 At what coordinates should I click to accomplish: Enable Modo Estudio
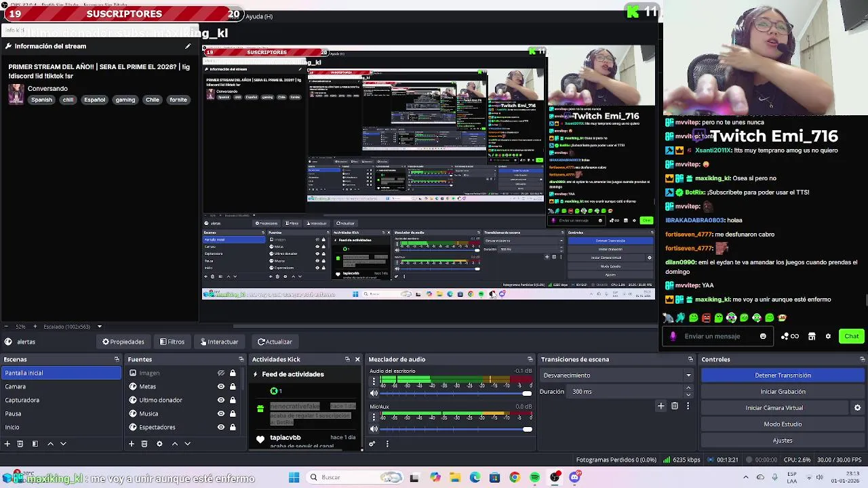coord(783,424)
